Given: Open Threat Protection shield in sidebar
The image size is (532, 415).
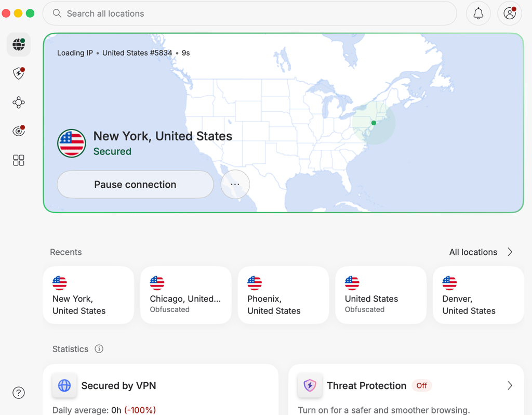Looking at the screenshot, I should pyautogui.click(x=19, y=73).
